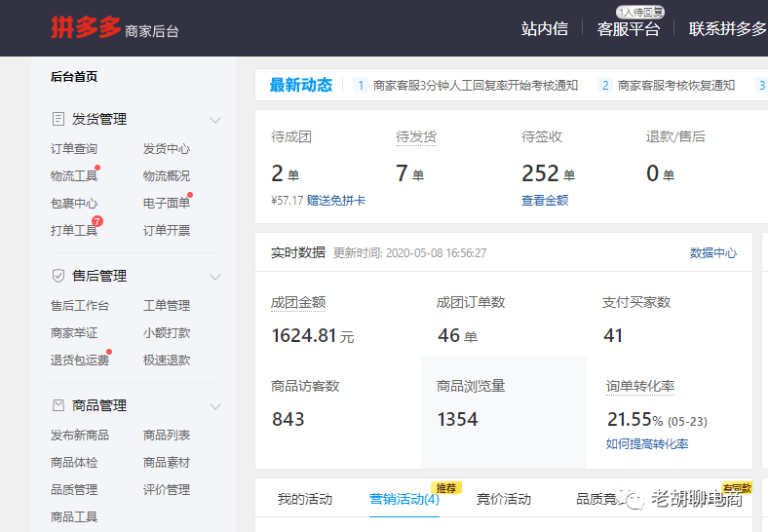Click the red 7 badge on 打单工具
768x532 pixels.
coord(97,221)
